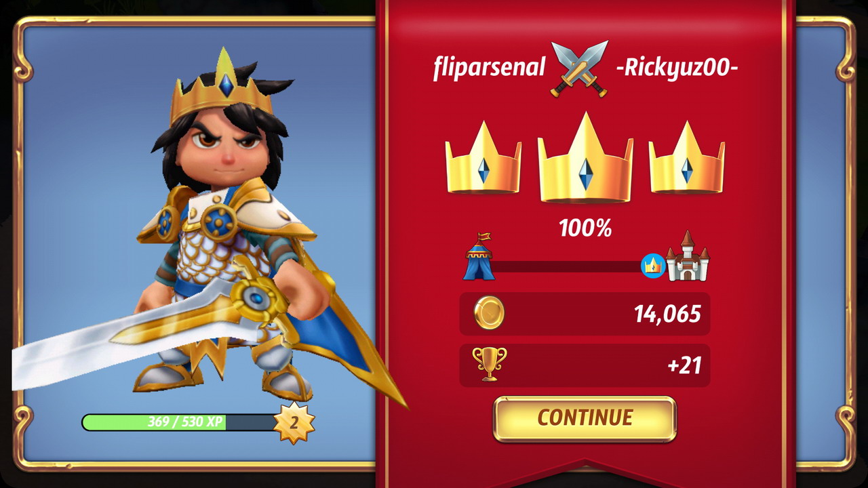Select opponent name -Rickyuz00-

677,68
